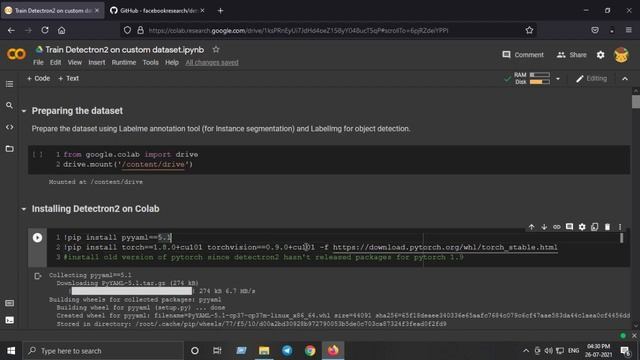Collapse the Preparing the dataset section

(24, 111)
